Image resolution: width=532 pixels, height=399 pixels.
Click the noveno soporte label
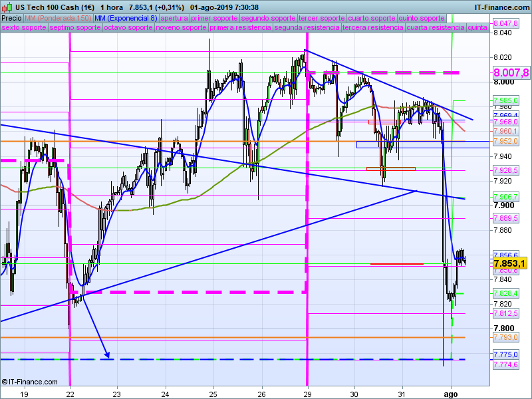tap(181, 27)
